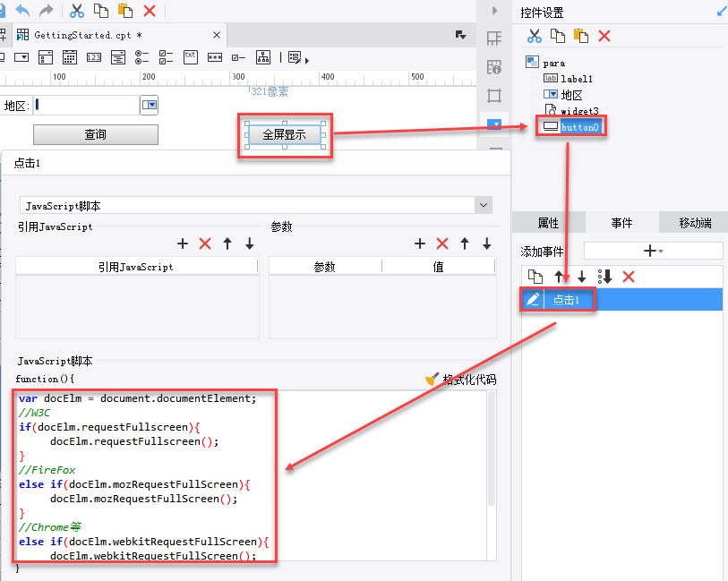Open the cell attributes sidebar icon
This screenshot has height=581, width=728.
[494, 38]
